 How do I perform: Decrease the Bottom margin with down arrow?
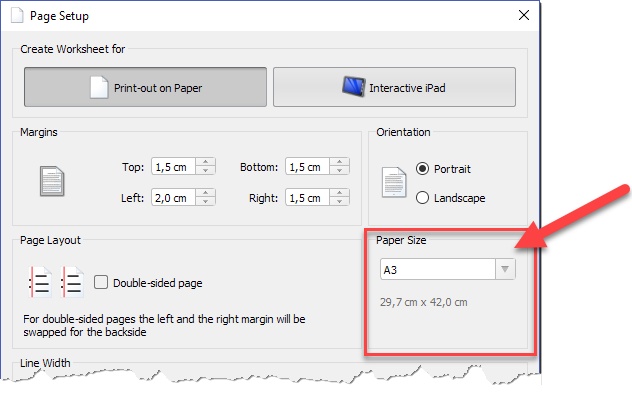click(339, 171)
